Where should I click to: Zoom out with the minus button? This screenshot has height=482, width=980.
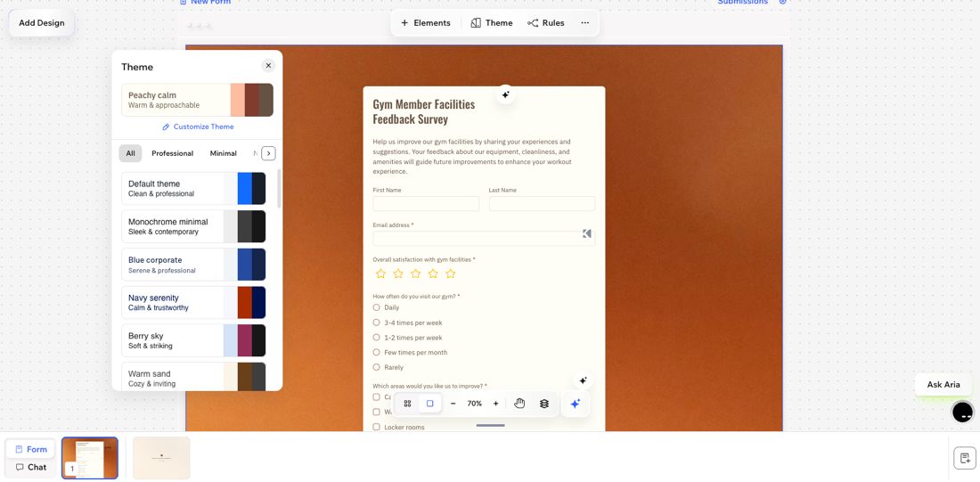453,404
